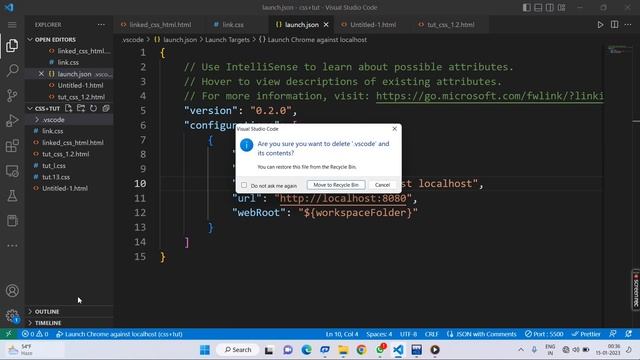The image size is (640, 360).
Task: Create a new file in CSS+TUT
Action: (69, 108)
